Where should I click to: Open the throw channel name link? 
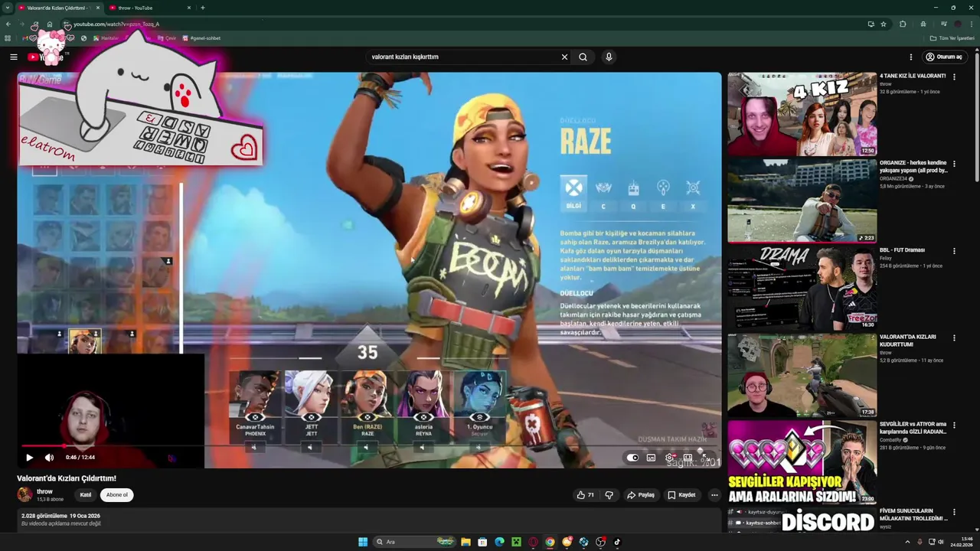click(x=44, y=491)
